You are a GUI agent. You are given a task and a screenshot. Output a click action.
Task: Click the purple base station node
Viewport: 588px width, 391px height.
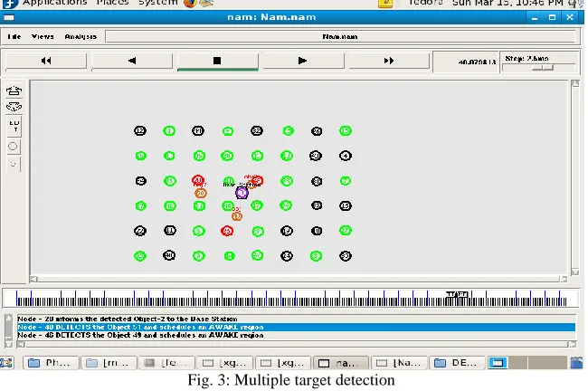(242, 193)
